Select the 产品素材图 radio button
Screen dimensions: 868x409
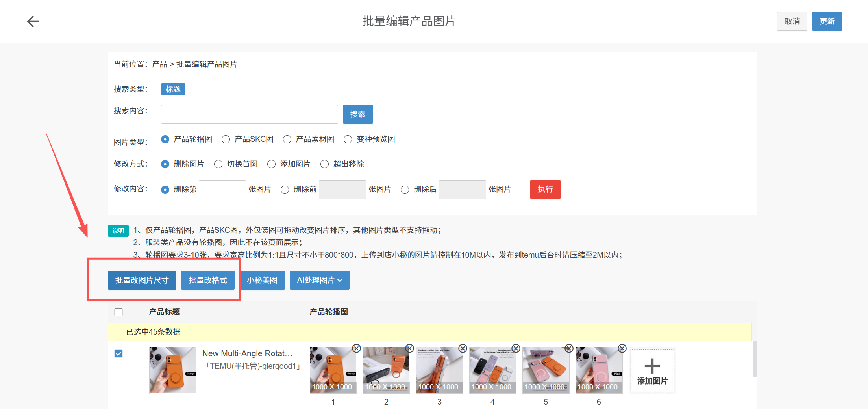[x=287, y=139]
